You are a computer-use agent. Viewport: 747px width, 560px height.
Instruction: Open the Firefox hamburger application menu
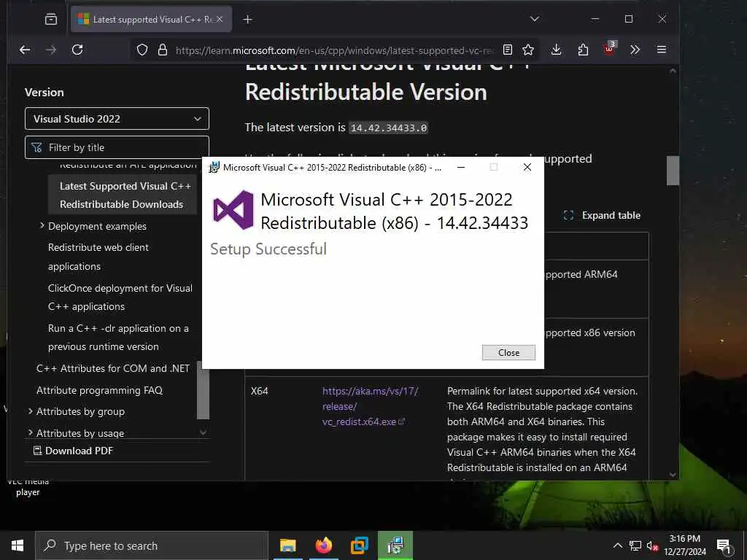click(x=662, y=50)
